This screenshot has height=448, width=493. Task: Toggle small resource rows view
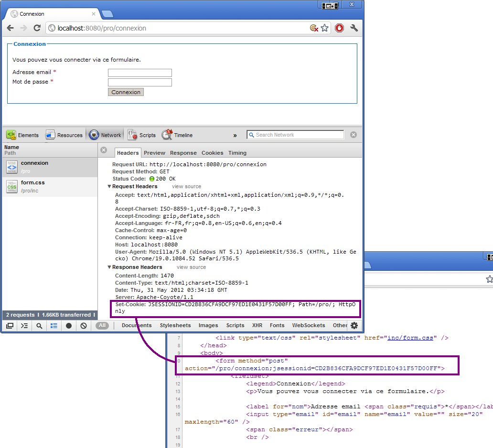coord(54,326)
